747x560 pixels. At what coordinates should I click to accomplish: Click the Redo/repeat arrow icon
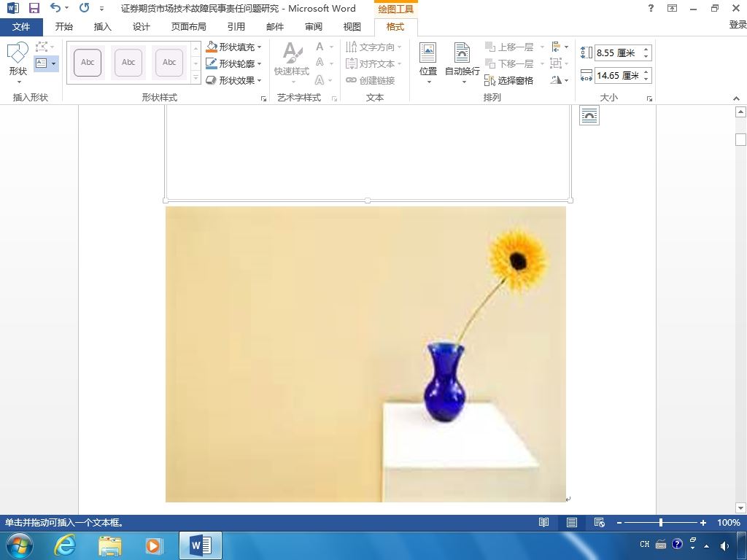pyautogui.click(x=85, y=8)
